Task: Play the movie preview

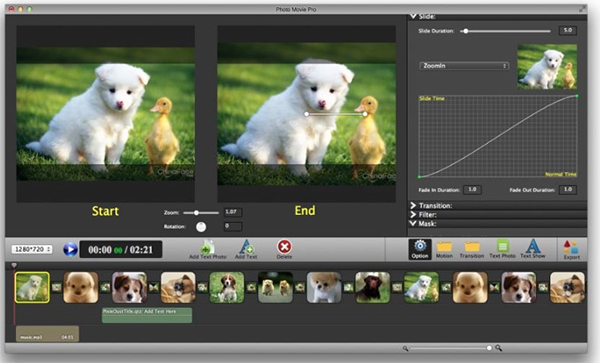Action: pos(70,250)
